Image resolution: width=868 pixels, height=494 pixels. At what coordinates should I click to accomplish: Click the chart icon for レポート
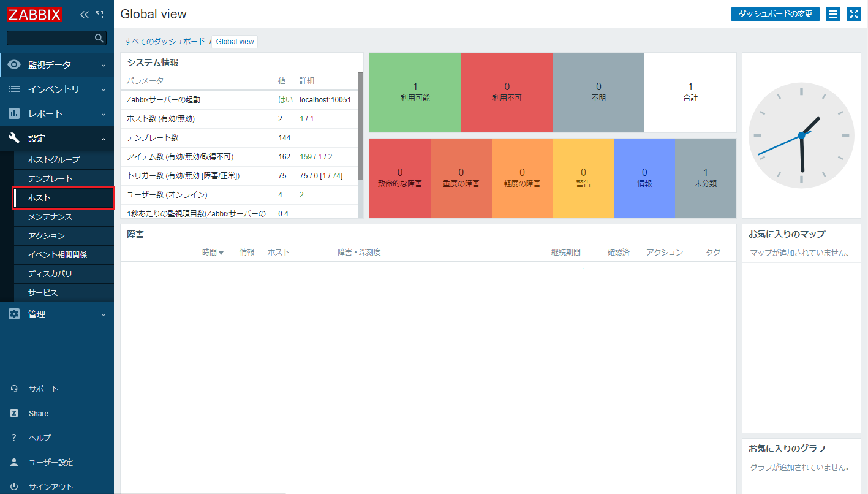pos(14,113)
